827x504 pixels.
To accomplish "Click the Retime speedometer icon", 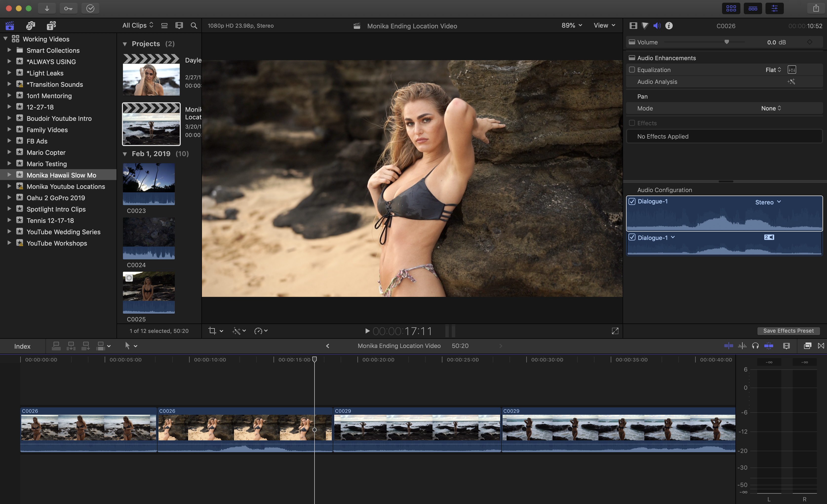I will [x=258, y=331].
